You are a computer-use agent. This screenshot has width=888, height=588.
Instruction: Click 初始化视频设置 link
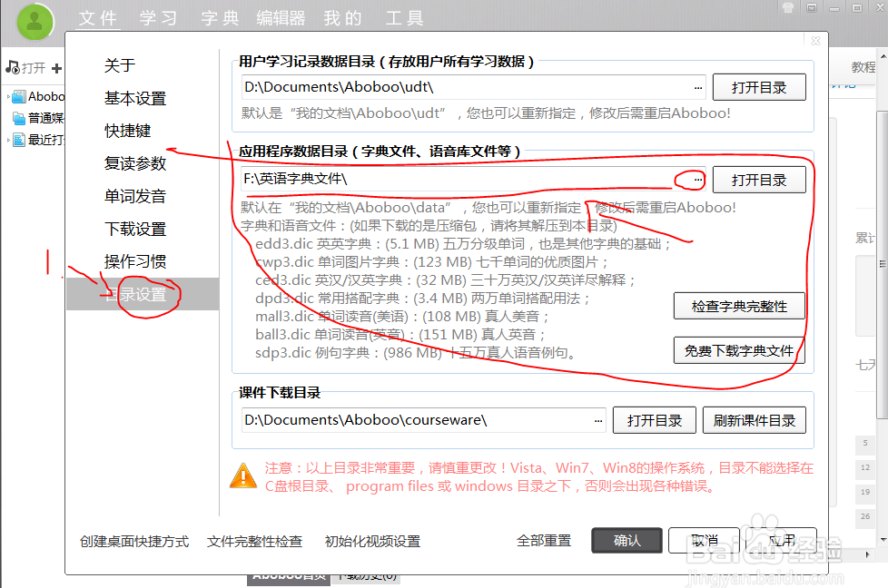point(372,542)
